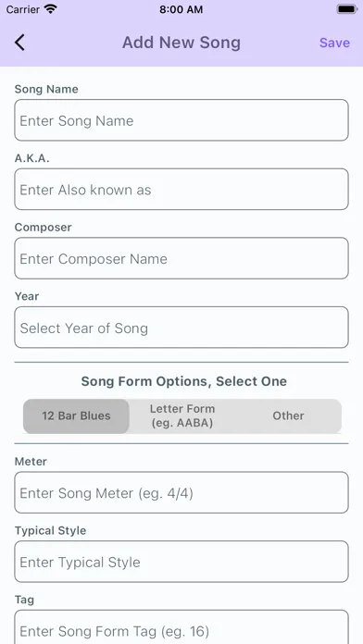363x644 pixels.
Task: Open the Select Year of Song picker
Action: click(x=181, y=328)
